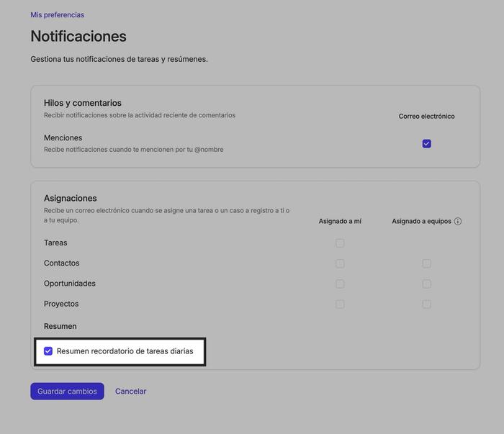Screen dimensions: 504x434
Task: Click the Menciones label
Action: pyautogui.click(x=63, y=137)
